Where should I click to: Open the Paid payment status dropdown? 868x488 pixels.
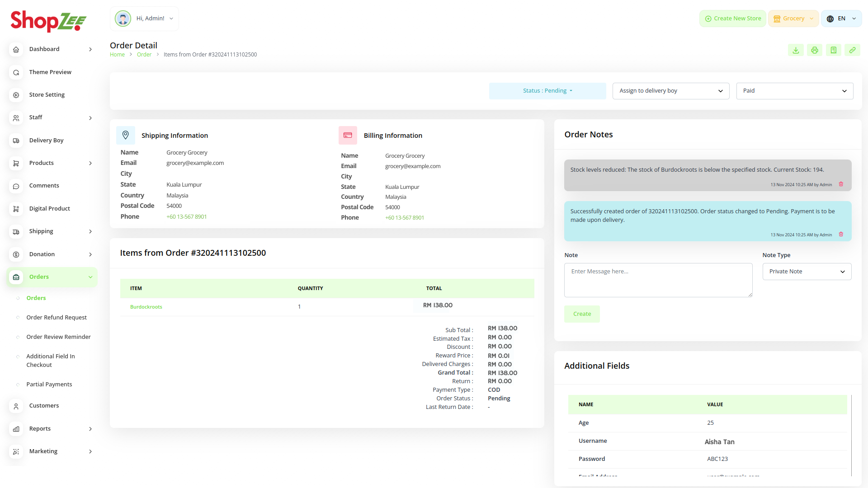794,91
